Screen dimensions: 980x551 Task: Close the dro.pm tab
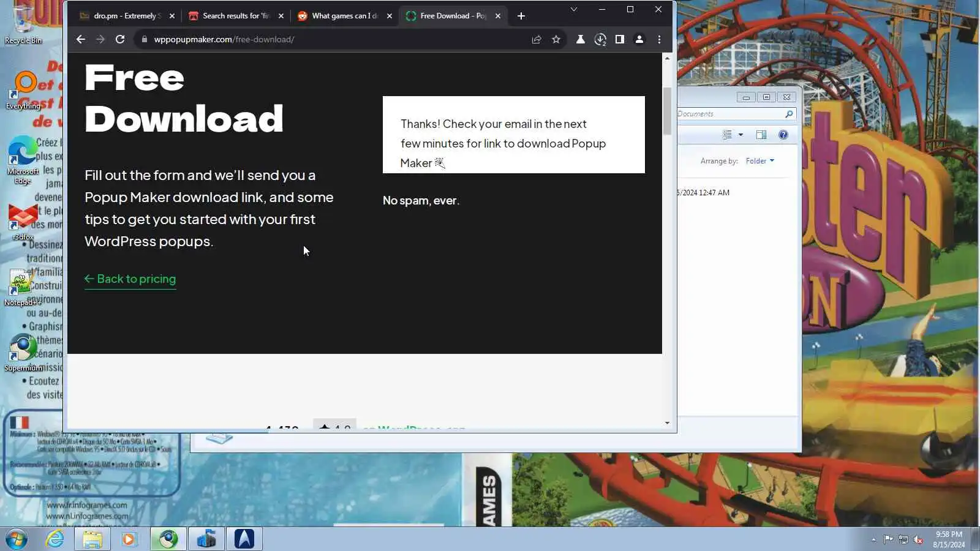point(172,16)
